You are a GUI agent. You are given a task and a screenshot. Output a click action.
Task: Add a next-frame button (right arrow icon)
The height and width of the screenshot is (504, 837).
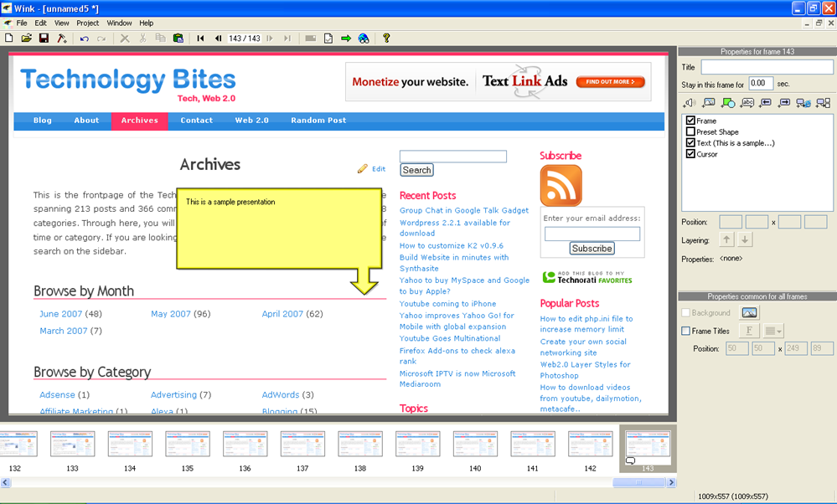(x=784, y=102)
